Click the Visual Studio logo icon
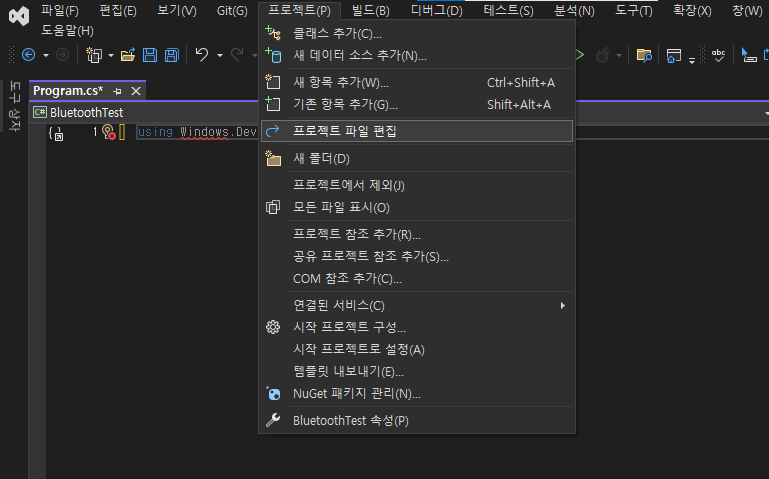Image resolution: width=769 pixels, height=479 pixels. [19, 16]
